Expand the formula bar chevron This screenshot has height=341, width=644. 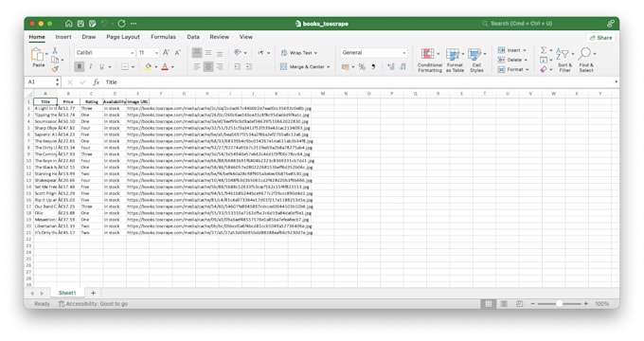click(616, 82)
